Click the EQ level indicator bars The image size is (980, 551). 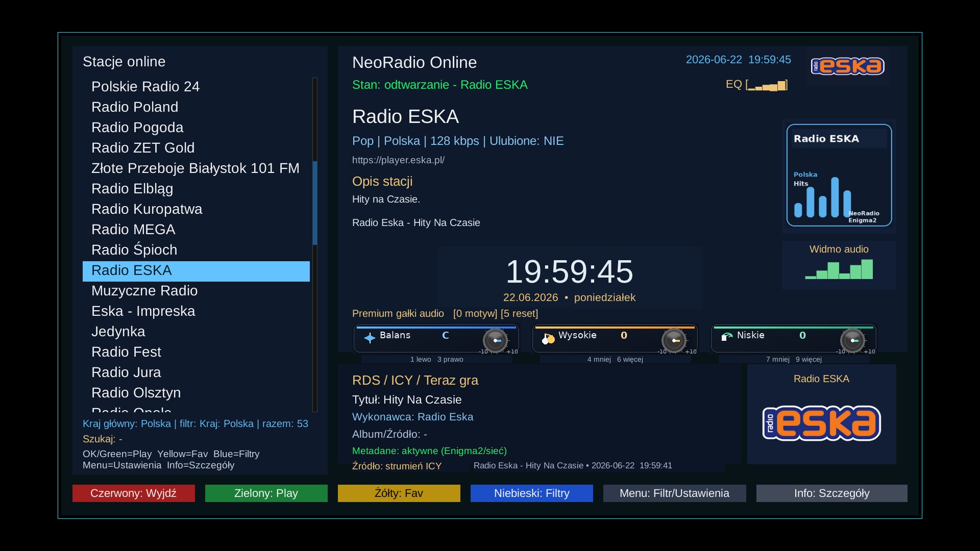[x=767, y=85]
